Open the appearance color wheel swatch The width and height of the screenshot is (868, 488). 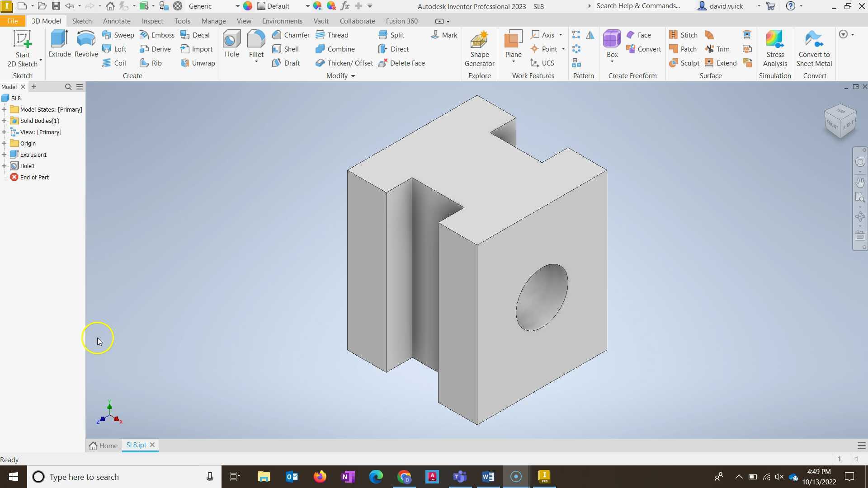(248, 6)
